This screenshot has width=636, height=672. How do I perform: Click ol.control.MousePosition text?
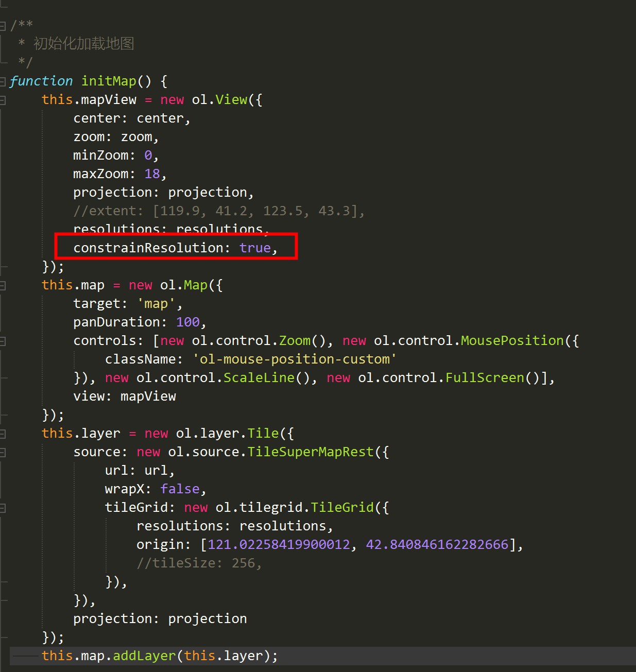tap(469, 340)
